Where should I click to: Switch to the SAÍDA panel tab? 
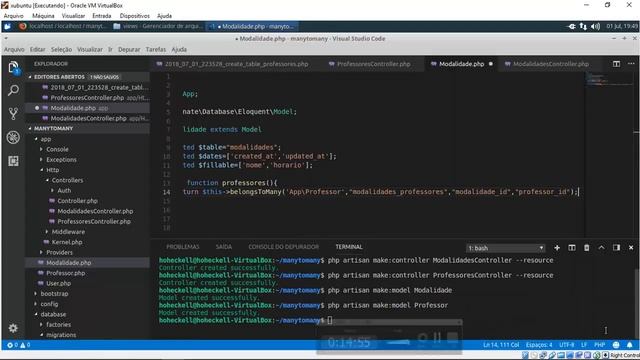coord(224,247)
